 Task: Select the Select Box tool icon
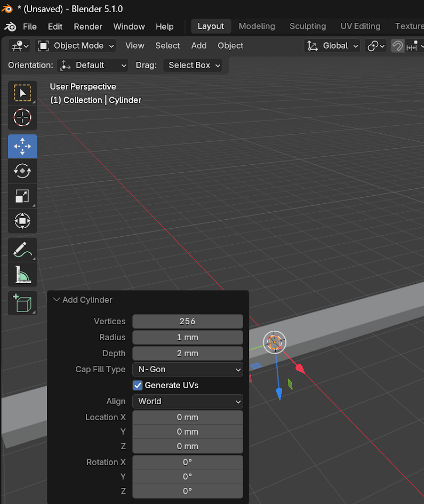click(x=22, y=93)
